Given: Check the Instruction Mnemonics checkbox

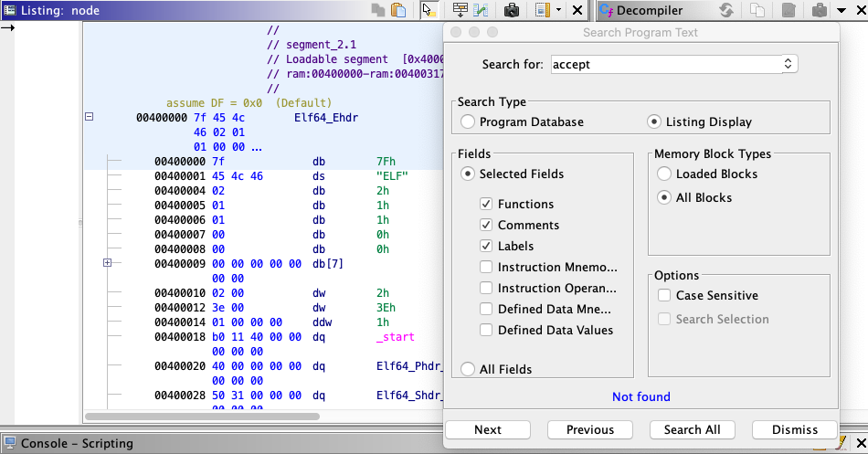Looking at the screenshot, I should tap(486, 267).
